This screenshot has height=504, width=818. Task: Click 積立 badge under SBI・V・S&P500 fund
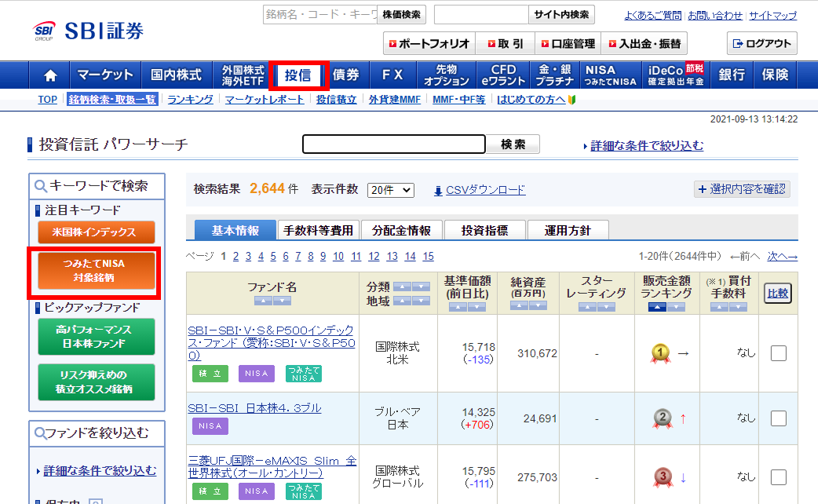click(210, 374)
